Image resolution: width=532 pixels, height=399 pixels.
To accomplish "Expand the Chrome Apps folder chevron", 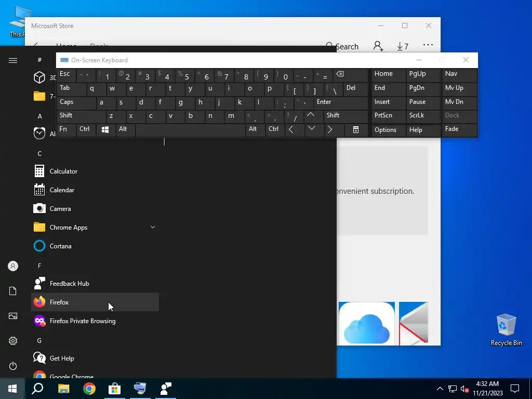I will click(x=153, y=227).
